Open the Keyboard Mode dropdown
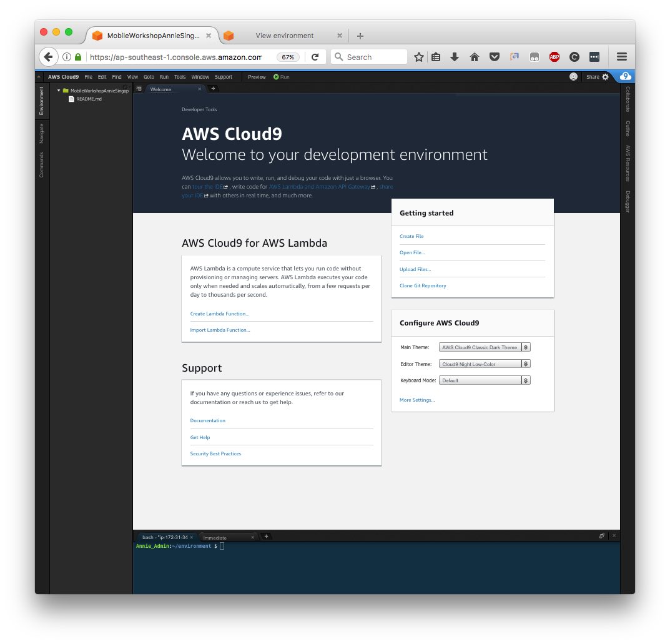 (485, 380)
